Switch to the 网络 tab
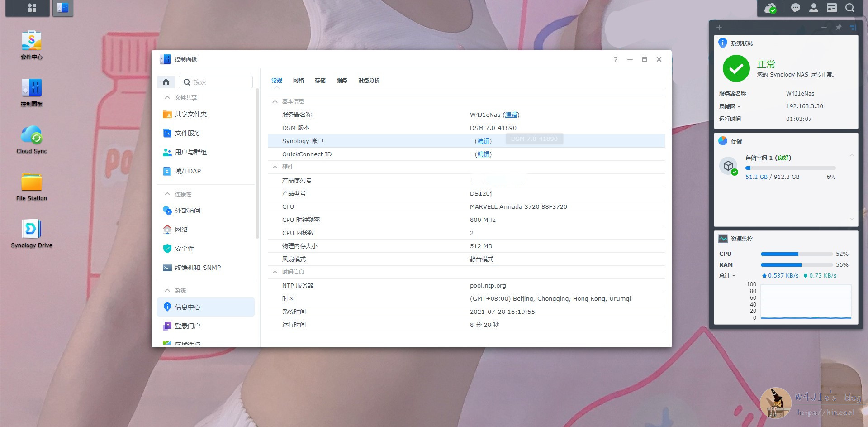 [298, 81]
